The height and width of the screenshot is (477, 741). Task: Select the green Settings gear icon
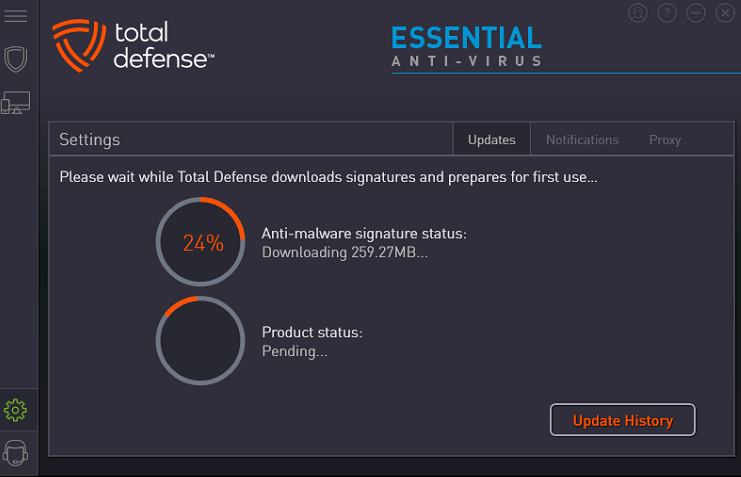16,410
